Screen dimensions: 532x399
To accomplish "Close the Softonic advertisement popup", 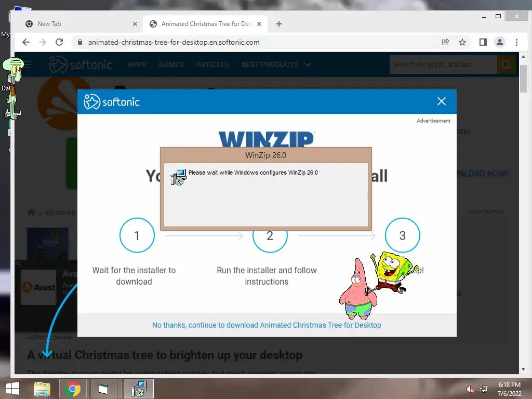I will 442,101.
